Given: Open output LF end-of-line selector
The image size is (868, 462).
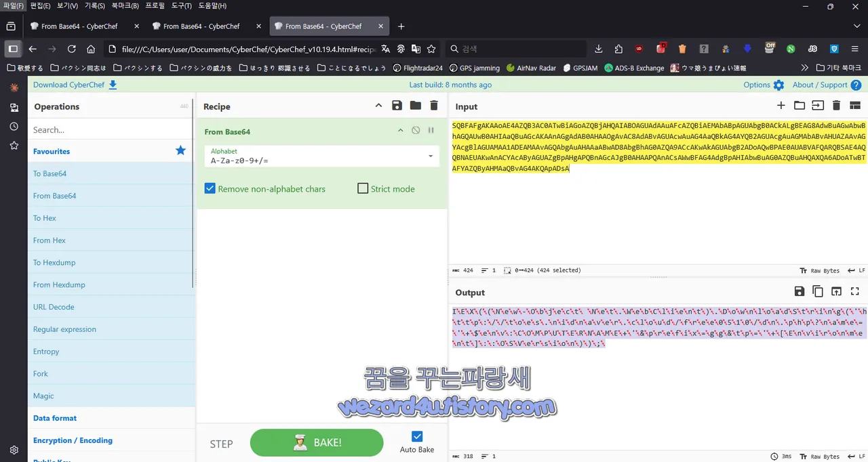Looking at the screenshot, I should click(856, 457).
